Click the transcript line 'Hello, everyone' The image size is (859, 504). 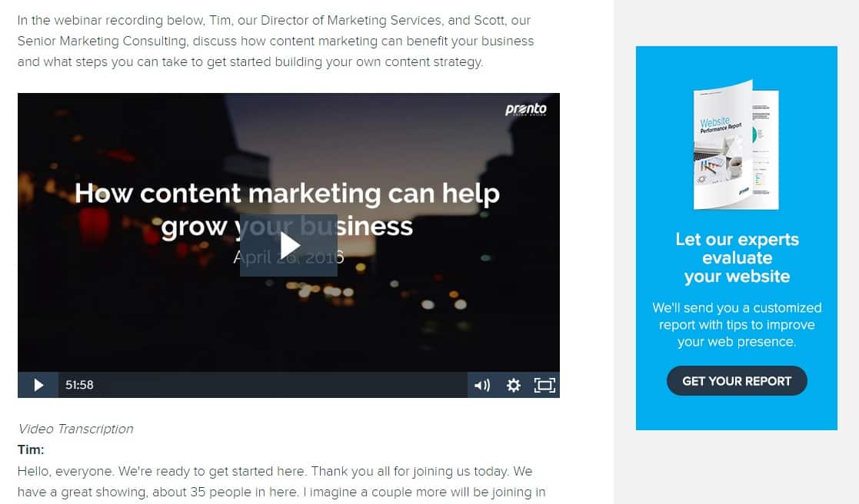(275, 471)
